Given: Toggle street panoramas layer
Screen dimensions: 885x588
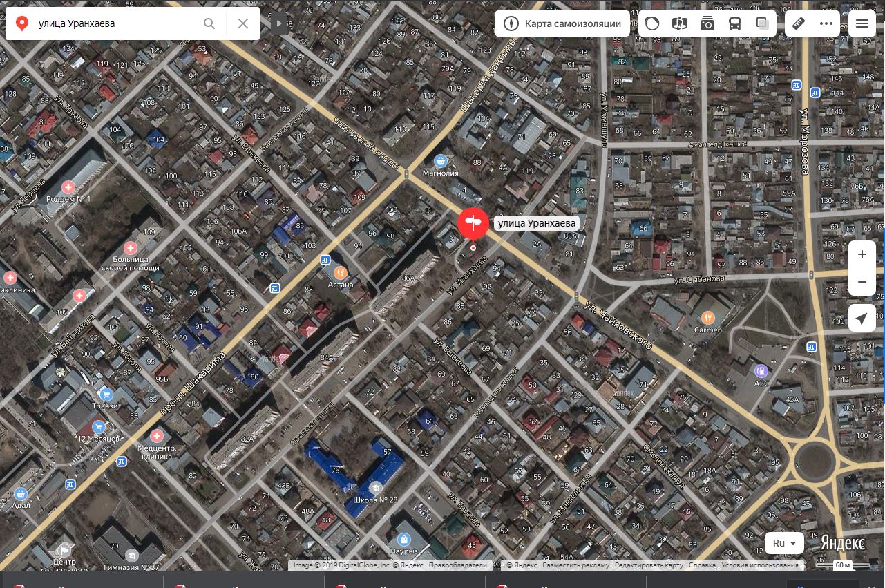Looking at the screenshot, I should (x=680, y=23).
